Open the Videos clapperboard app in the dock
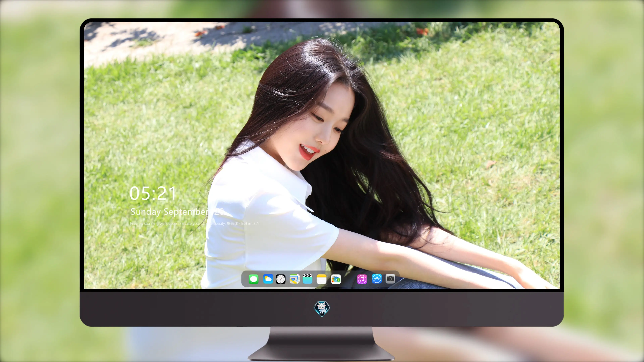The height and width of the screenshot is (362, 644). tap(308, 279)
